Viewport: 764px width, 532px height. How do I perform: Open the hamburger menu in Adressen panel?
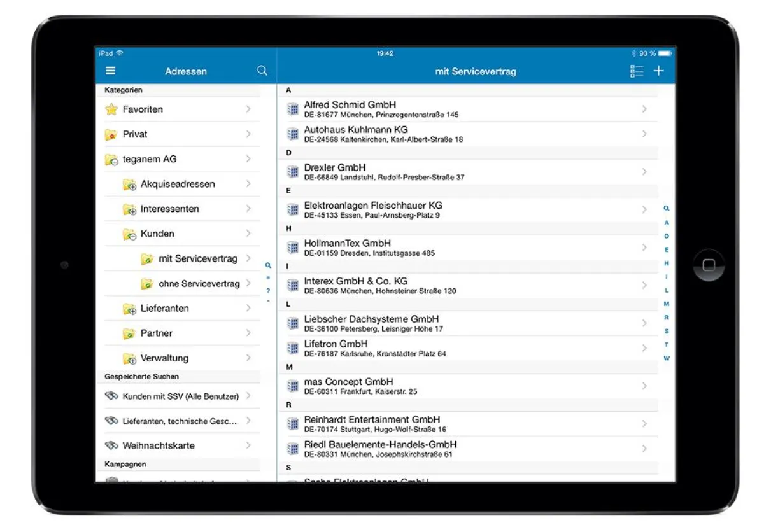coord(110,71)
